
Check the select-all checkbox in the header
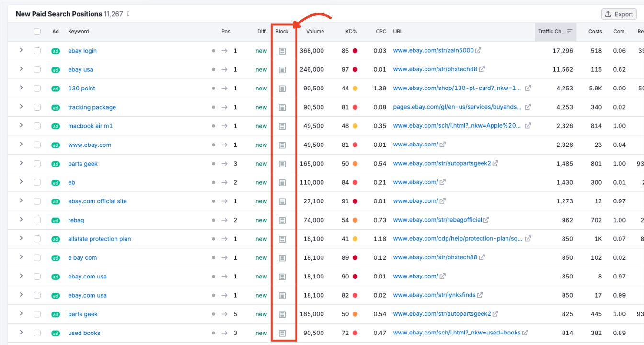click(x=37, y=31)
